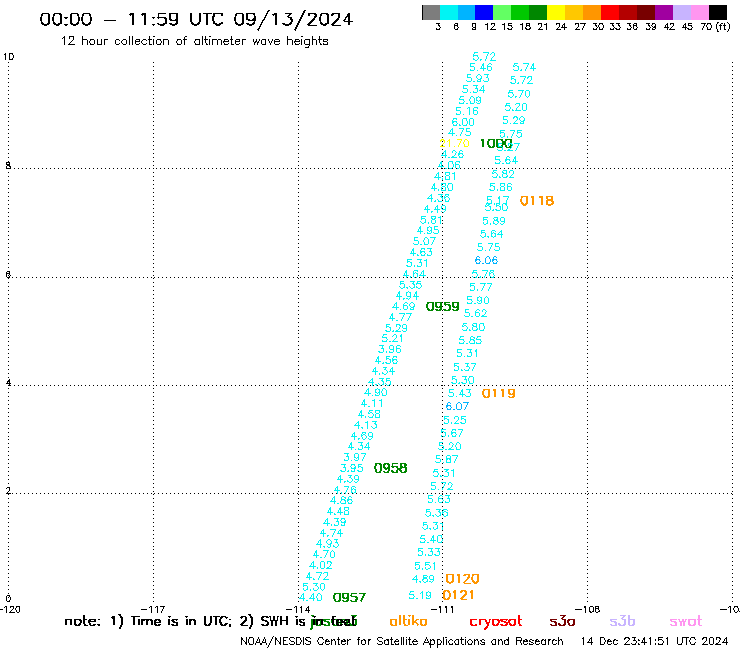Select the 5.51 wave height value
Screen dimensions: 740x650
pos(425,566)
